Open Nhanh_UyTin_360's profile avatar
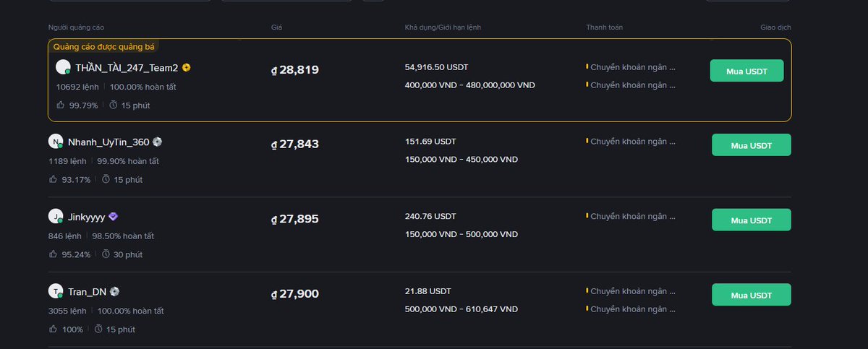The image size is (868, 349). tap(56, 142)
